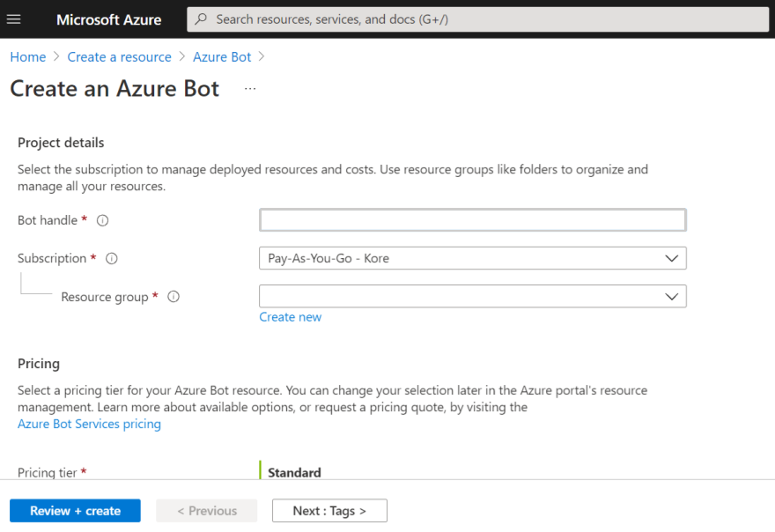This screenshot has height=532, width=775.
Task: Open more options via the ellipsis beside the title
Action: (249, 88)
